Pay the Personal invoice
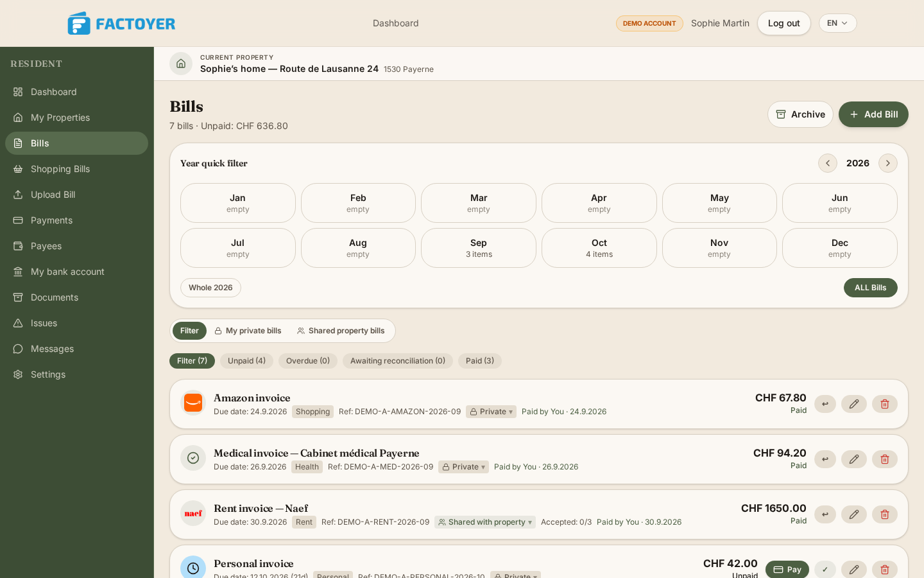This screenshot has height=578, width=924. [787, 570]
